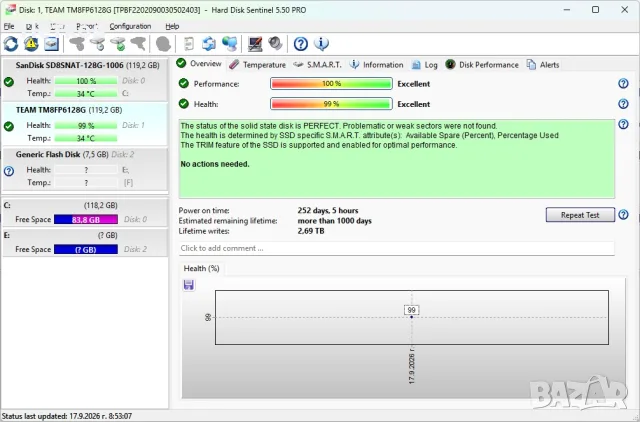Click help icon beside Performance rating
The image size is (640, 422).
pyautogui.click(x=623, y=84)
